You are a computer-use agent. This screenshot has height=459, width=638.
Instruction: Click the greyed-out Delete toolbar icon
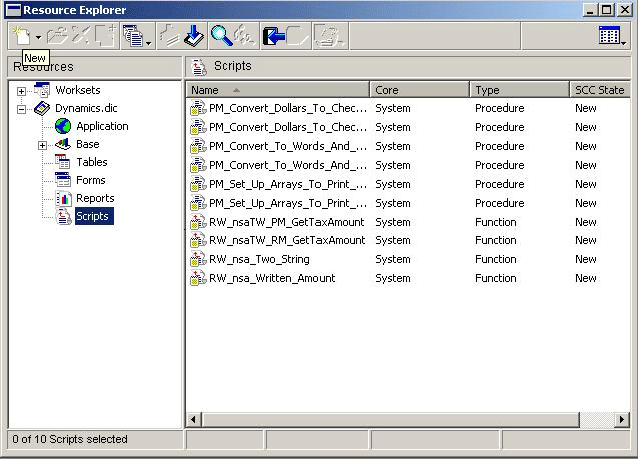(x=81, y=36)
